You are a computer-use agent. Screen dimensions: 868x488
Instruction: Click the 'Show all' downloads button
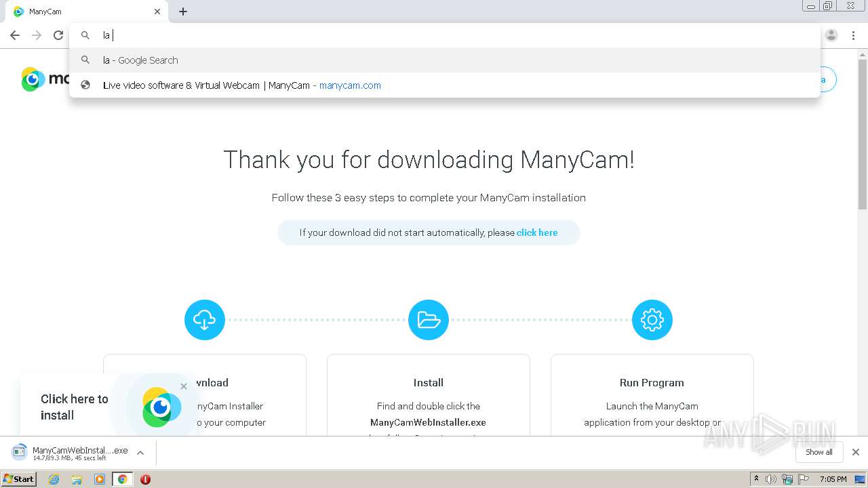point(819,452)
